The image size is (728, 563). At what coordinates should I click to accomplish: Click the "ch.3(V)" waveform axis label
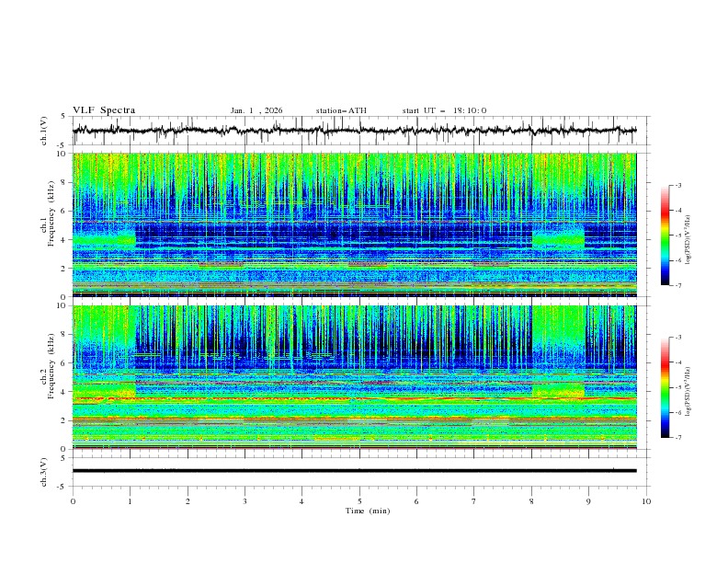44,472
